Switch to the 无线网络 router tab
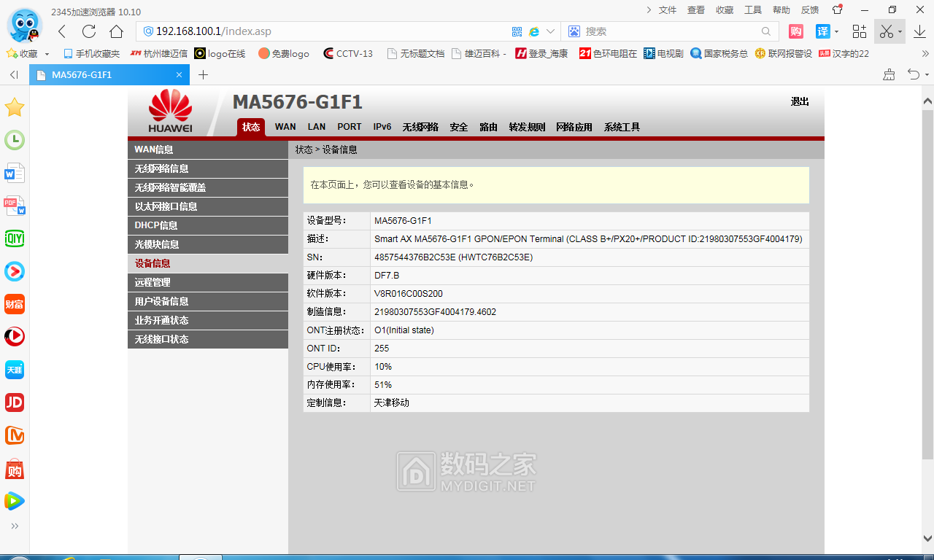 (x=420, y=127)
